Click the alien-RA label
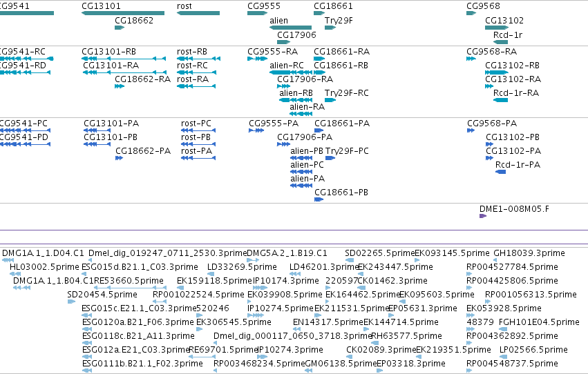Viewport: 588px width, 374px height. tap(307, 107)
